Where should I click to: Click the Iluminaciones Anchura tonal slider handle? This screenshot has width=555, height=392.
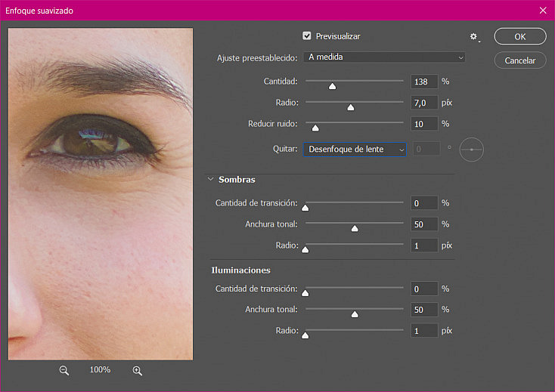355,314
